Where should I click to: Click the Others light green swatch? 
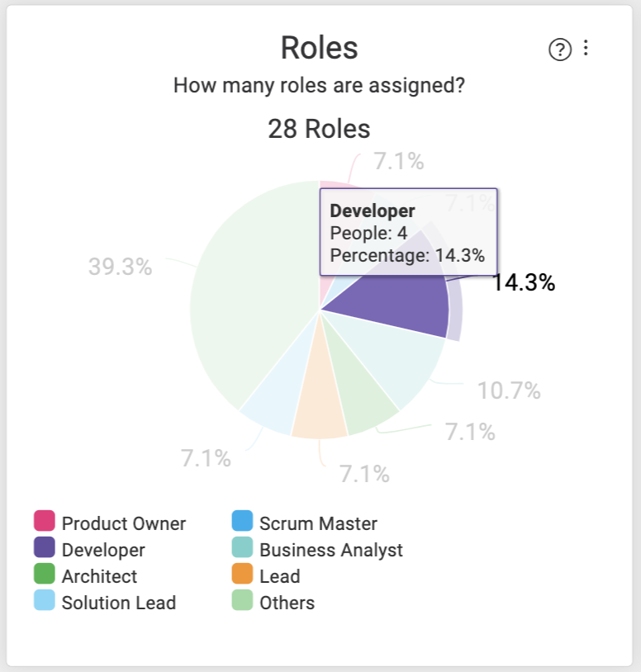click(x=242, y=600)
